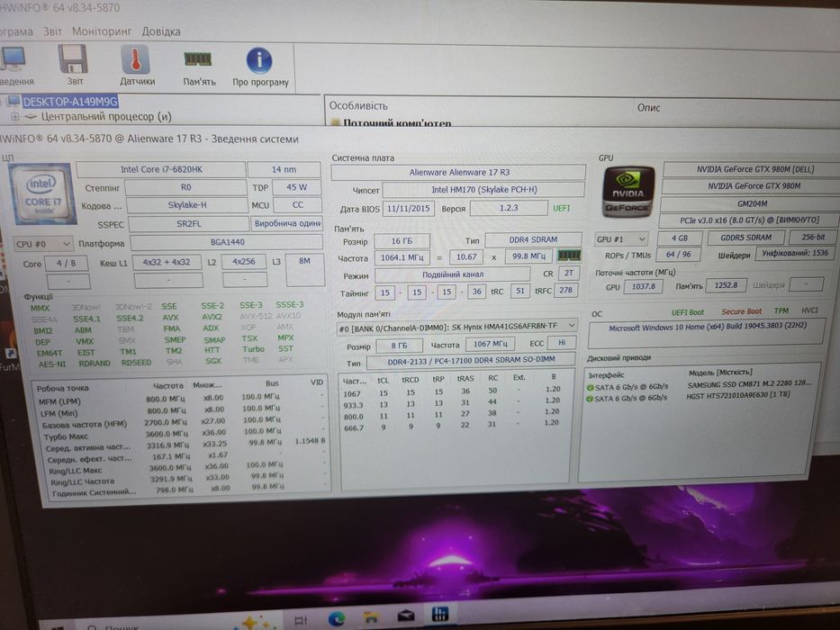Click the 14 nm process field
The height and width of the screenshot is (630, 840).
[x=284, y=169]
